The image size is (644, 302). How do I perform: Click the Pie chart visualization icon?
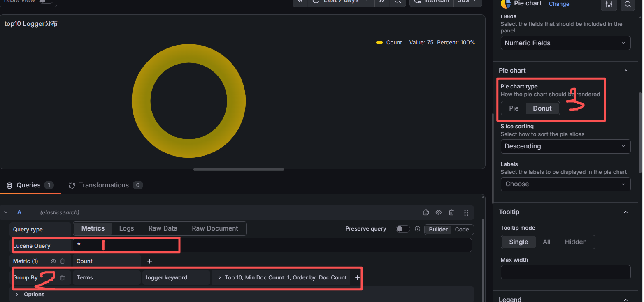505,4
